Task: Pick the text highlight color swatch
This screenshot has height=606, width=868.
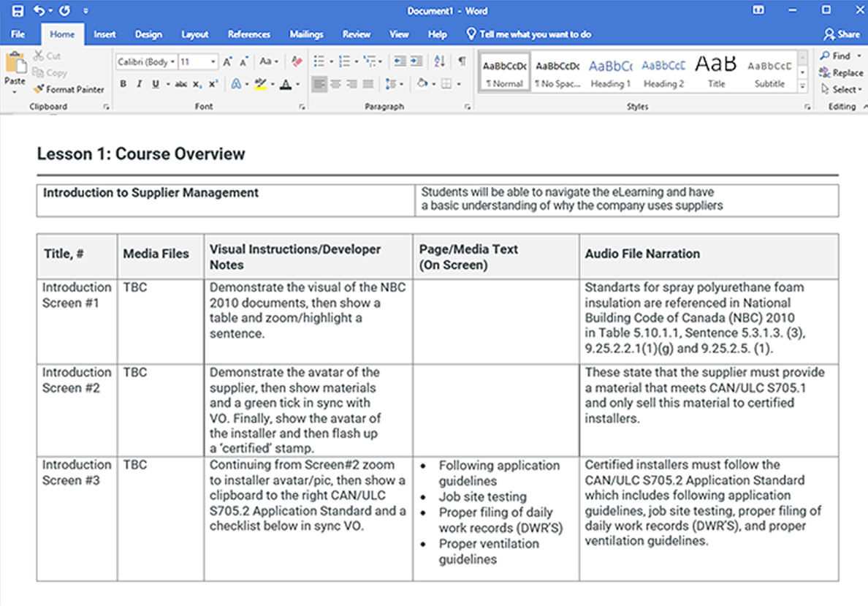Action: pyautogui.click(x=262, y=84)
